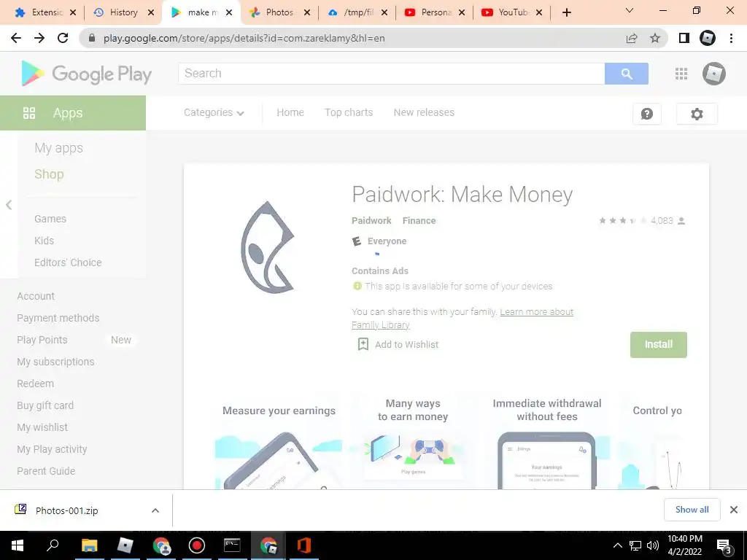Click the Add to Wishlist bookmark icon
Viewport: 747px width, 560px height.
(x=363, y=344)
